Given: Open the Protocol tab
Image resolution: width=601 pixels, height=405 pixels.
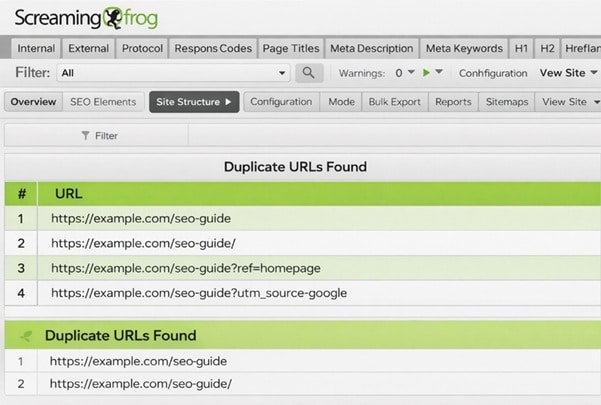Looking at the screenshot, I should [x=142, y=49].
